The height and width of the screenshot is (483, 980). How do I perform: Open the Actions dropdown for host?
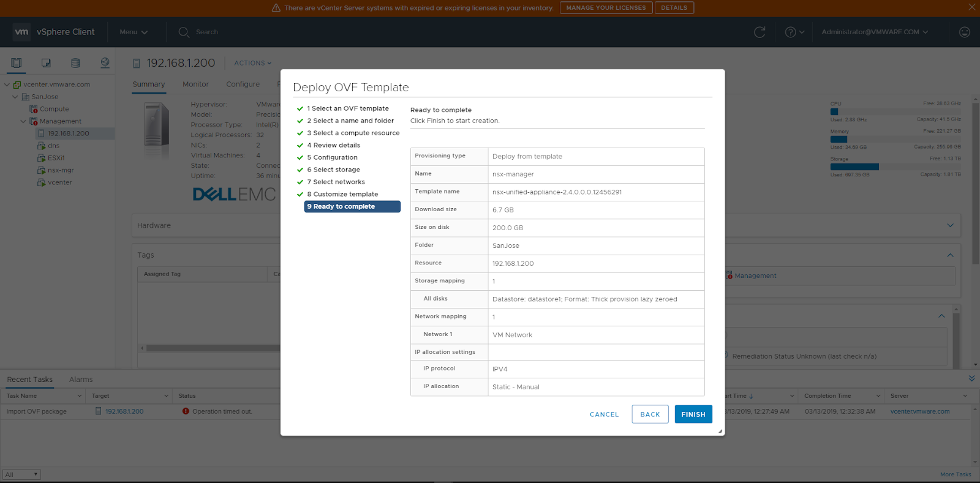coord(252,63)
